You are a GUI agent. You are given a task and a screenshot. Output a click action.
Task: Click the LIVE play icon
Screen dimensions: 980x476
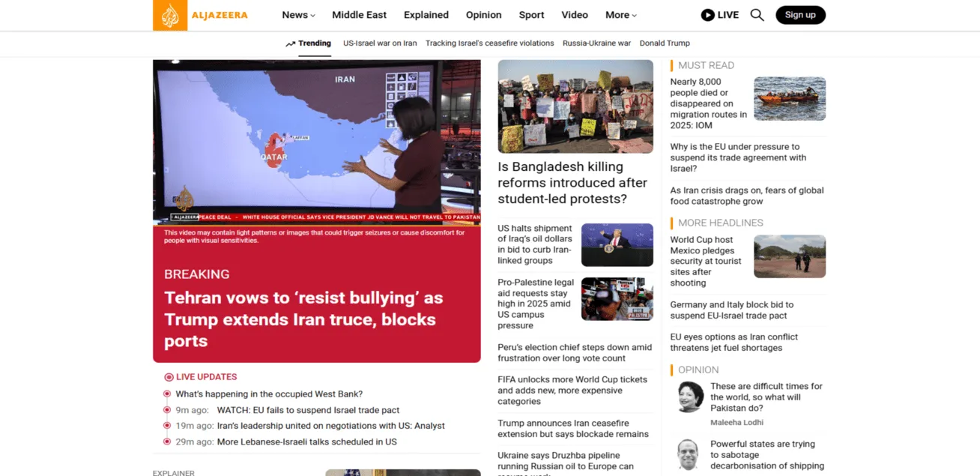tap(707, 15)
